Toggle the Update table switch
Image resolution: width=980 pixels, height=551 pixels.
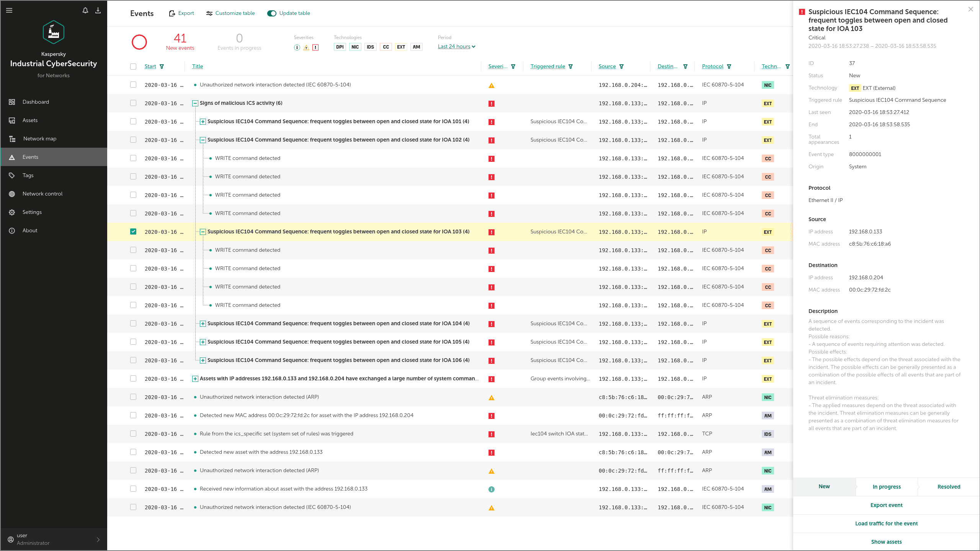coord(272,13)
